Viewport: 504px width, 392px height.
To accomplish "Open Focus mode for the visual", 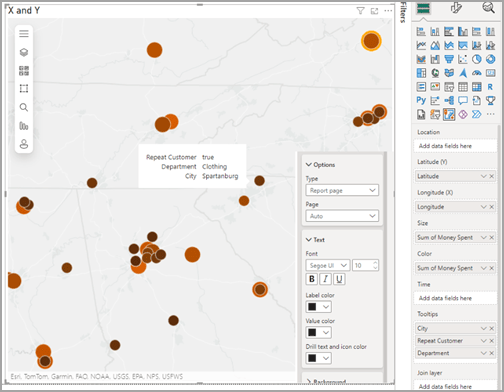I will click(x=374, y=11).
